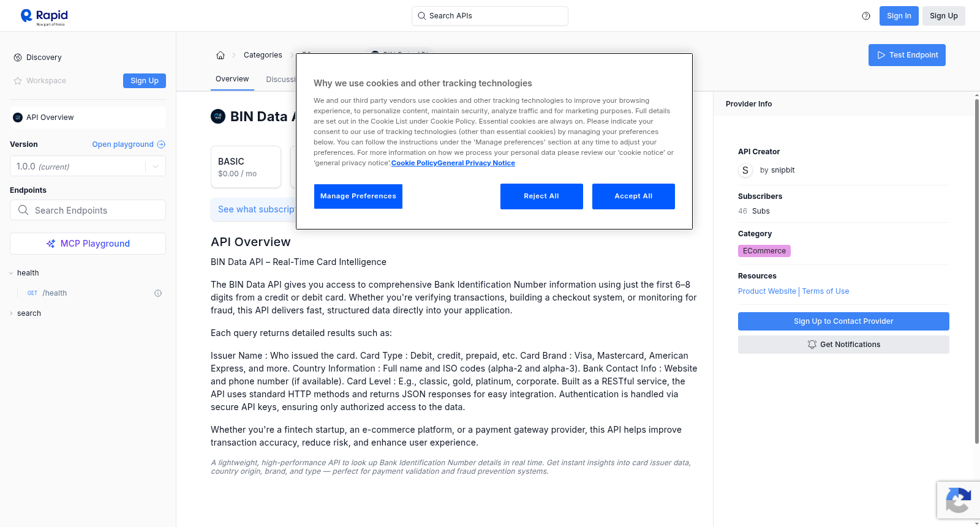Click the page vertical scrollbar
980x527 pixels.
[976, 272]
